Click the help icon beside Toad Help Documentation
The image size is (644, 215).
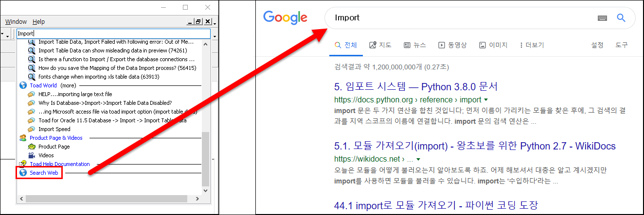[x=23, y=164]
